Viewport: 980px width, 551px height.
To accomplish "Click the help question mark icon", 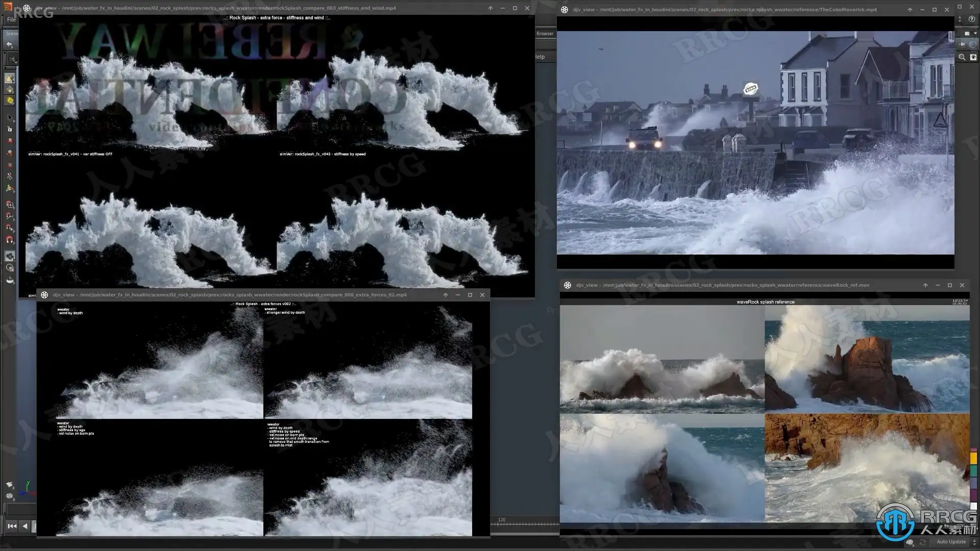I will 972,19.
